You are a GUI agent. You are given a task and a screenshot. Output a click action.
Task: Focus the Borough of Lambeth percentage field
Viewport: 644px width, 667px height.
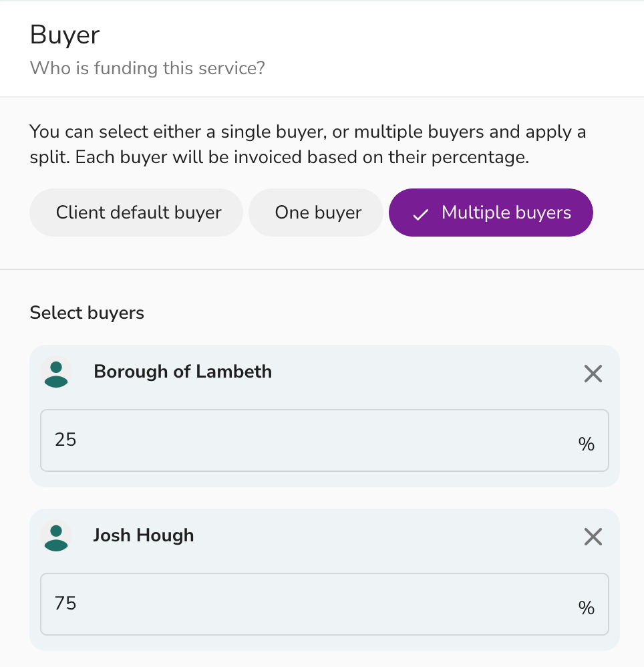coord(324,440)
